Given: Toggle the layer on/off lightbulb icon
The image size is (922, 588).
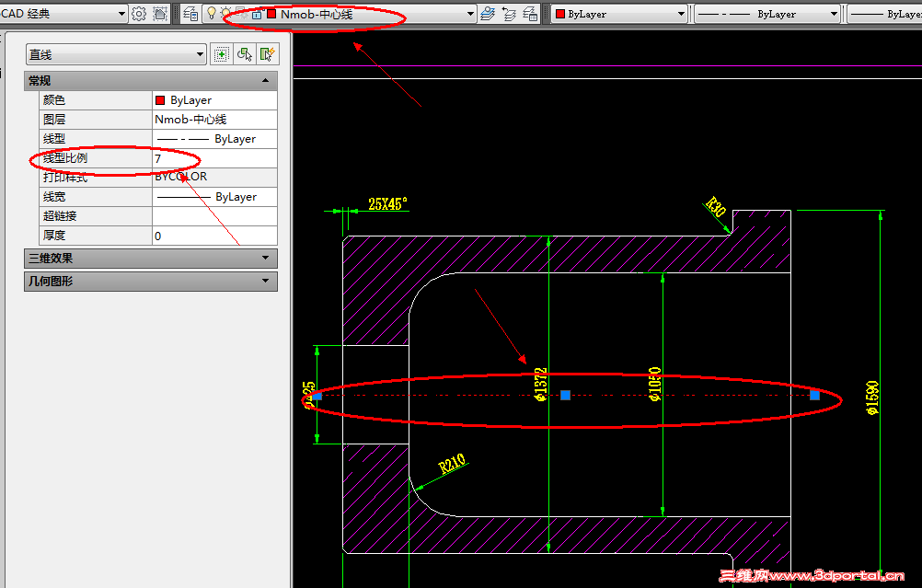Looking at the screenshot, I should coord(212,13).
